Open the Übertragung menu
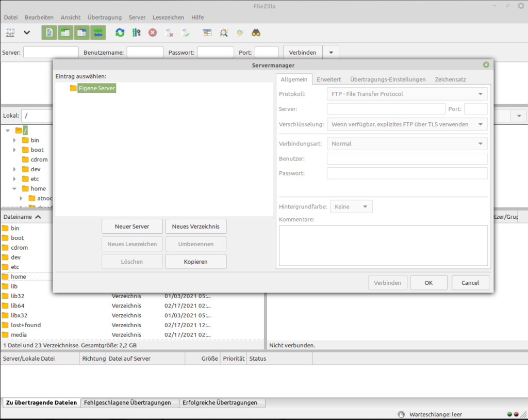This screenshot has width=528, height=420. (104, 17)
